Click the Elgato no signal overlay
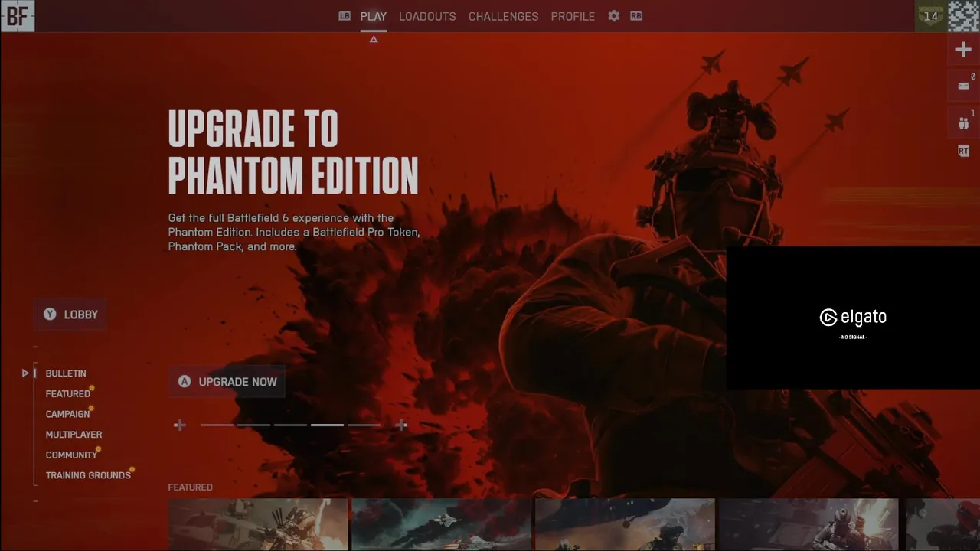 click(853, 318)
